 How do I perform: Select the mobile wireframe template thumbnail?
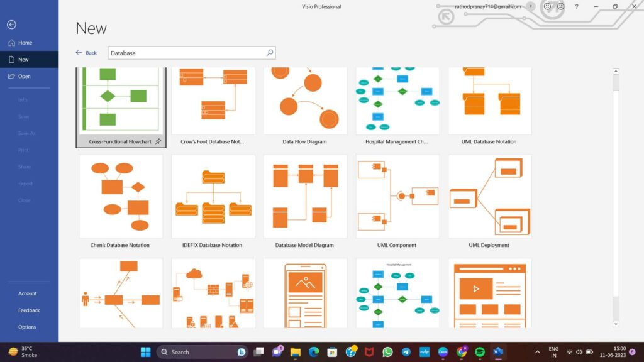(305, 293)
